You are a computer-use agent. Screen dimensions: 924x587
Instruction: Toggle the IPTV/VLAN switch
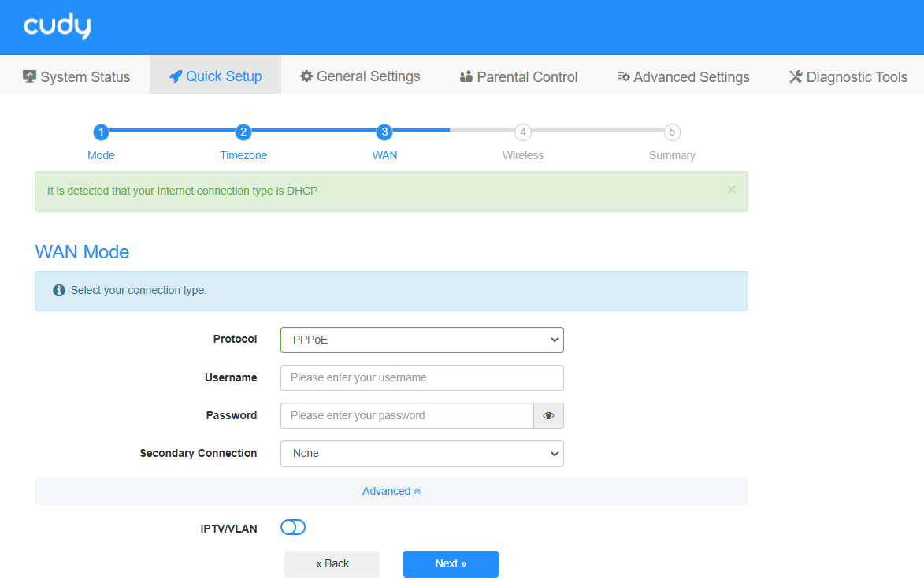tap(293, 528)
